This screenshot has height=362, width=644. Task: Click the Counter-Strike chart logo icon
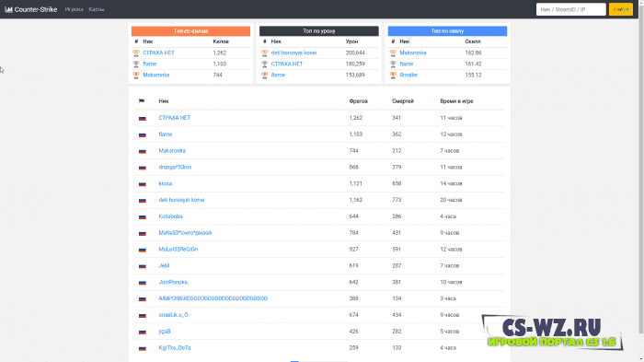coord(8,9)
